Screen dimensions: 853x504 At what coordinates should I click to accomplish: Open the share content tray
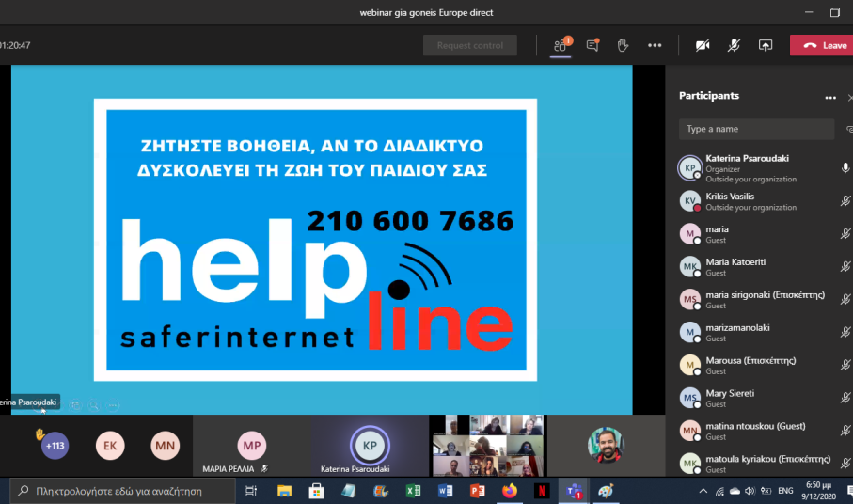click(x=766, y=45)
